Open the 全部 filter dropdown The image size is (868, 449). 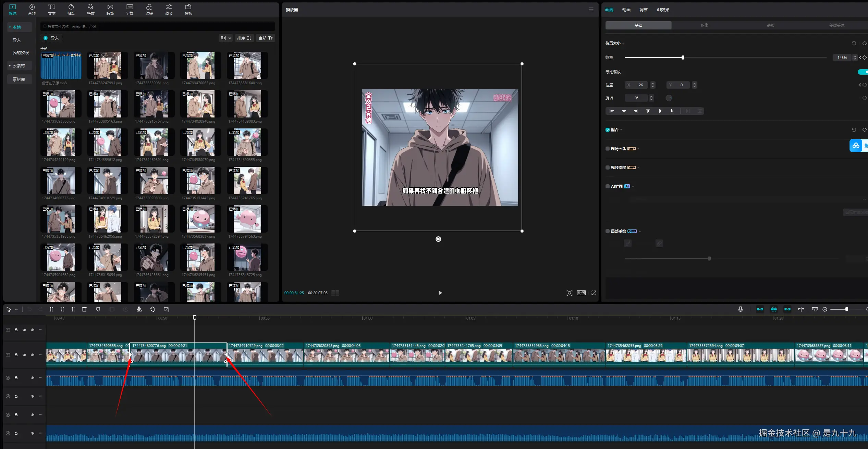pos(265,38)
